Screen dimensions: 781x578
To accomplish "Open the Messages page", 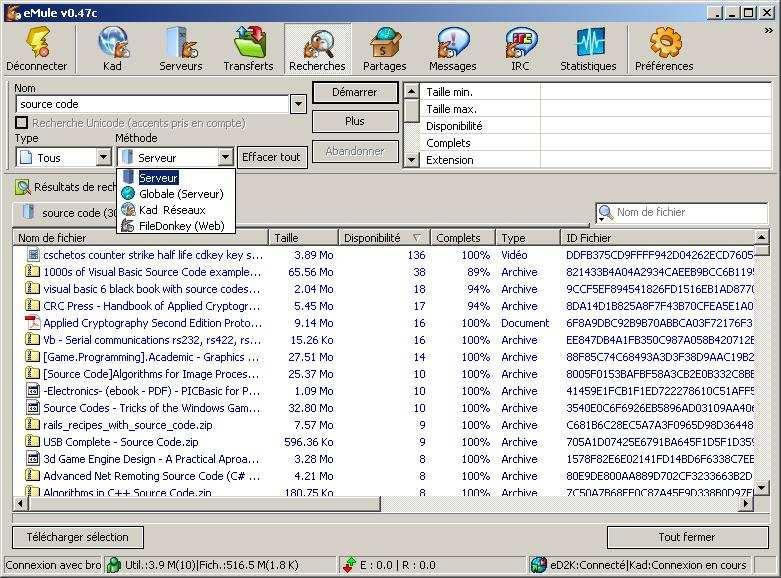I will pos(452,48).
